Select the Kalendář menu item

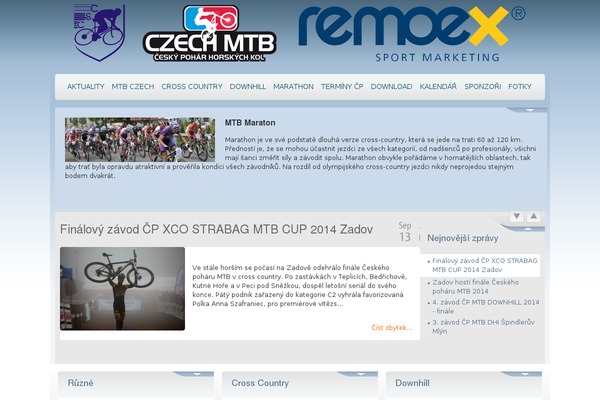(x=438, y=87)
